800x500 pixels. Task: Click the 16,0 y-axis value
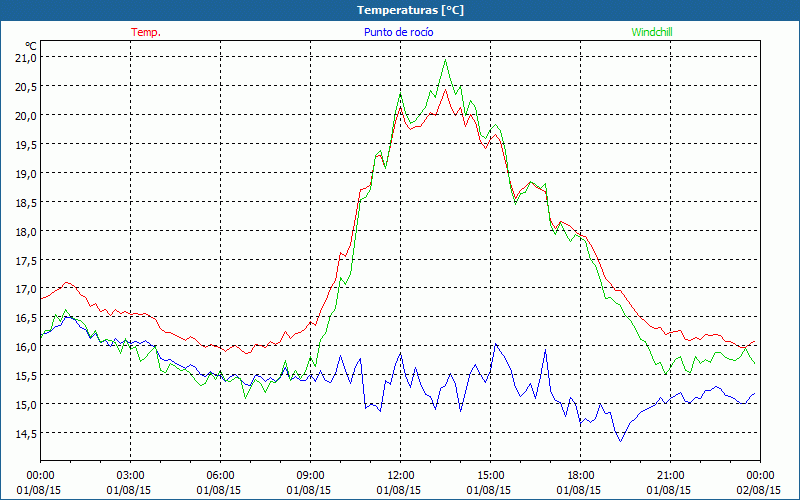(26, 347)
